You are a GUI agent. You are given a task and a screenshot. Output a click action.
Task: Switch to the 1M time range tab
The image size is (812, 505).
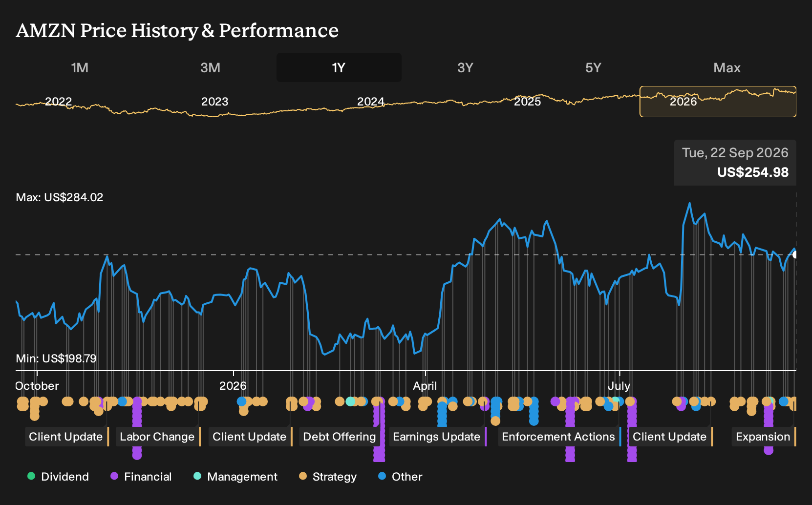click(x=80, y=67)
